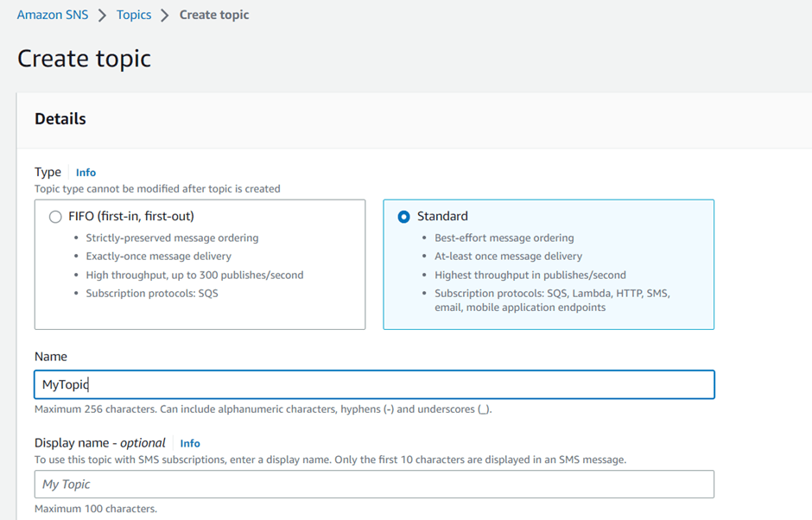
Task: Click the Best-effort message ordering bullet
Action: [x=504, y=238]
